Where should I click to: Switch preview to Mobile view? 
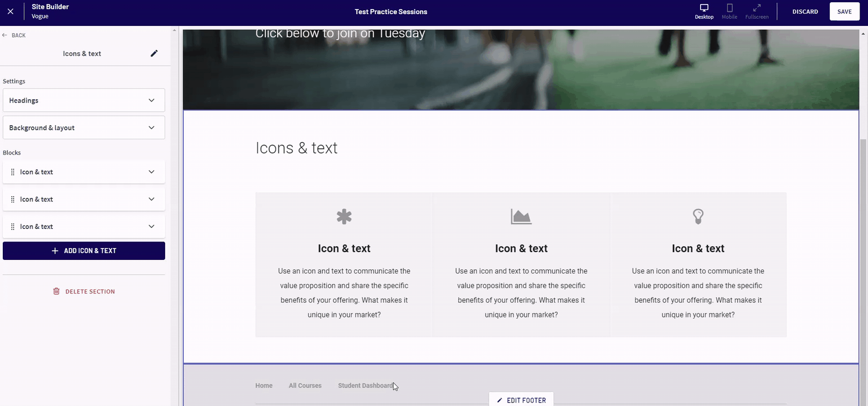click(x=729, y=11)
